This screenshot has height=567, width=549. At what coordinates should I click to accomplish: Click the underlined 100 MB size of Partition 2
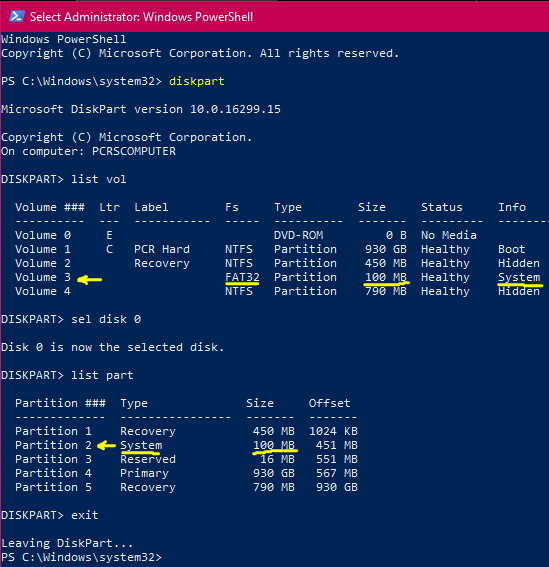(274, 445)
